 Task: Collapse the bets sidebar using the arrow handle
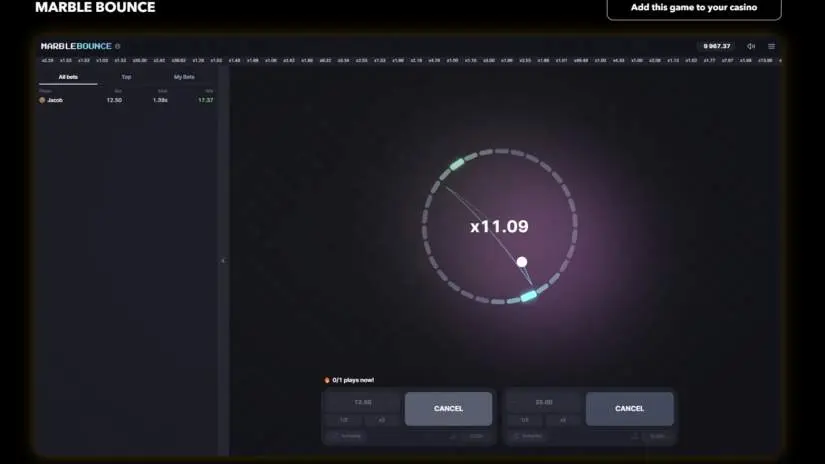pyautogui.click(x=223, y=260)
